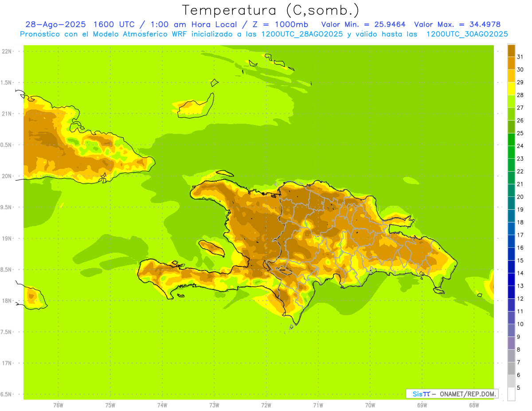The image size is (532, 411).
Task: Select "Valor Min. = 25.9464" text
Action: click(364, 24)
